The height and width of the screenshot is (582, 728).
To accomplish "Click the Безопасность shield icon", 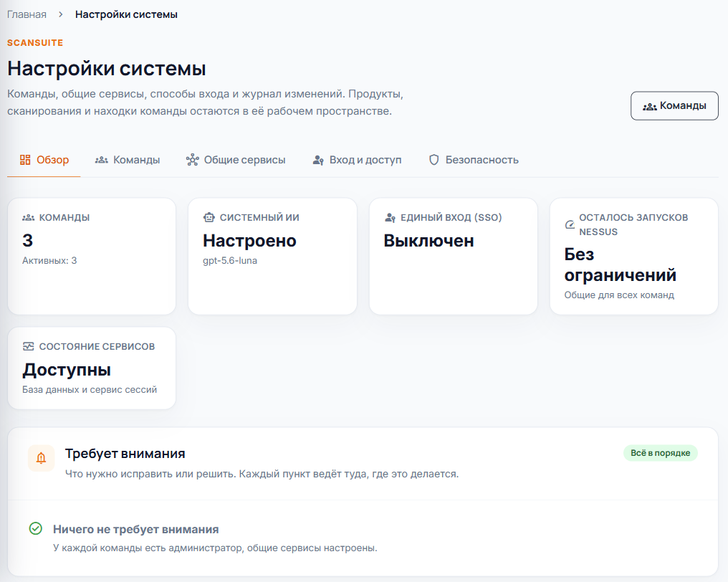I will (x=434, y=160).
